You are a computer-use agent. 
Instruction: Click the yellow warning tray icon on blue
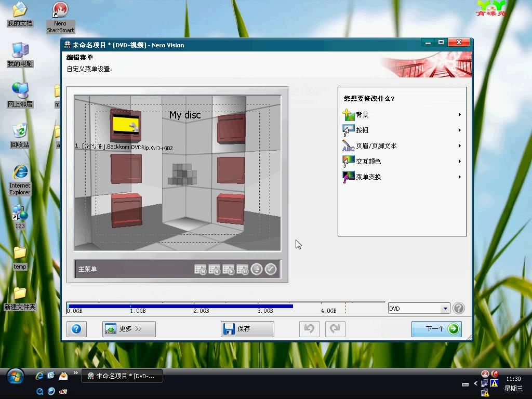[x=495, y=383]
